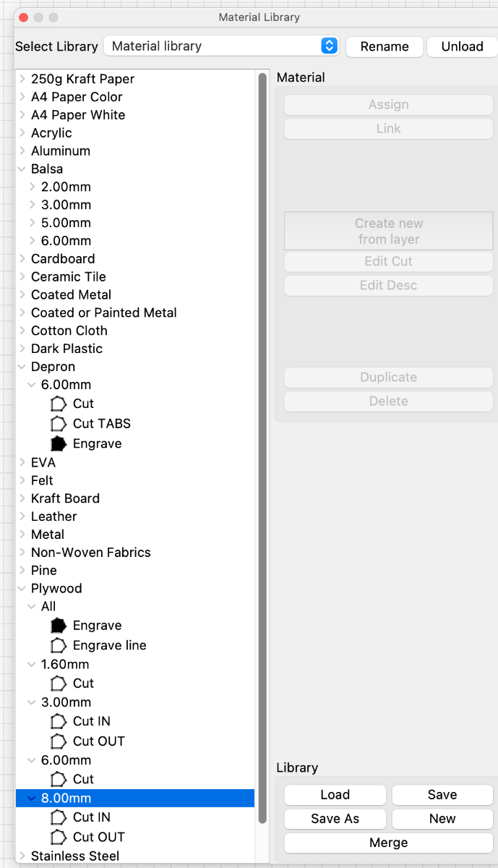Click the Merge library button
The height and width of the screenshot is (868, 498).
[x=389, y=843]
